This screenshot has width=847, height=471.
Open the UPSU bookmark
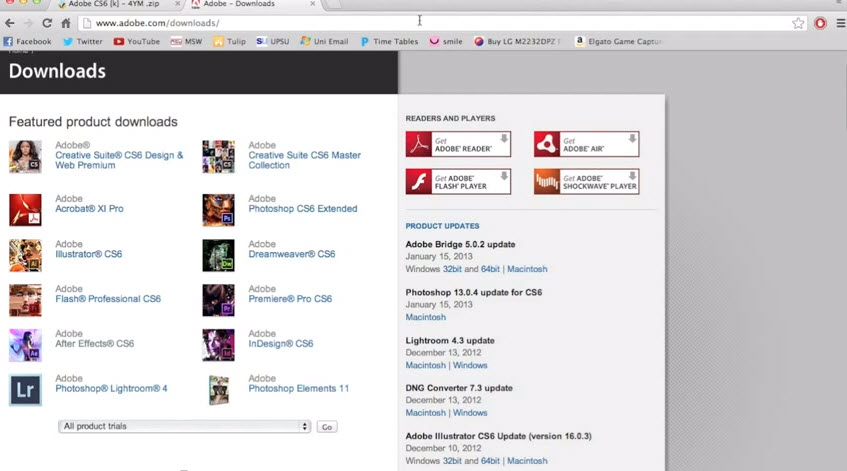(x=273, y=42)
